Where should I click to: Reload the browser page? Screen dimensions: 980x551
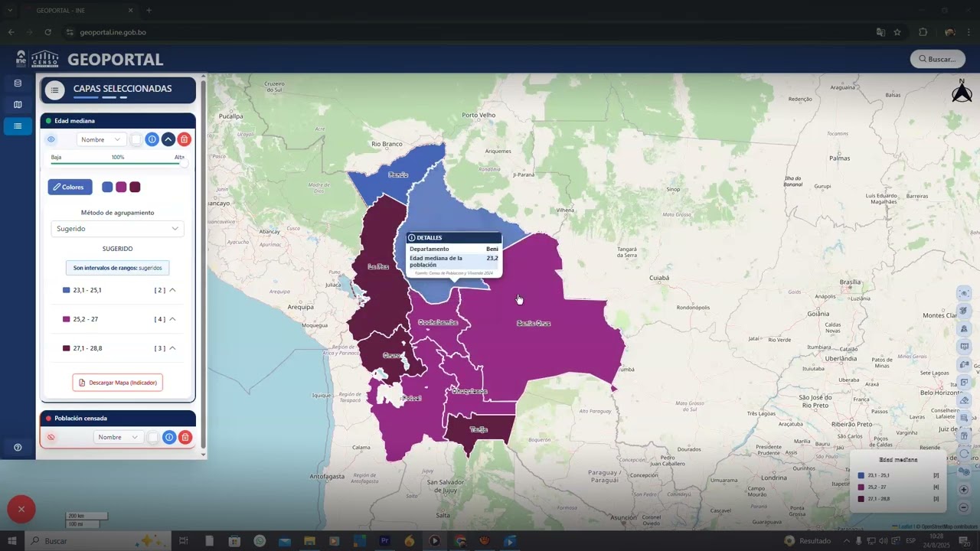click(47, 32)
